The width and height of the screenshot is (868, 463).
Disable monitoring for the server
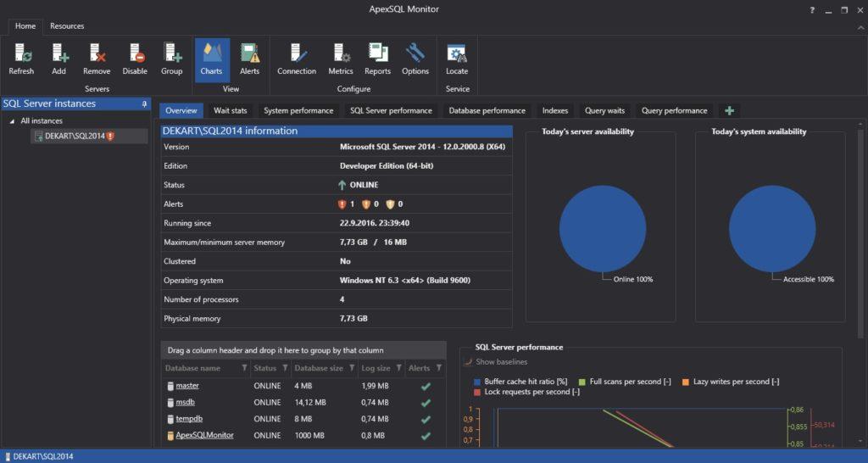[135, 60]
